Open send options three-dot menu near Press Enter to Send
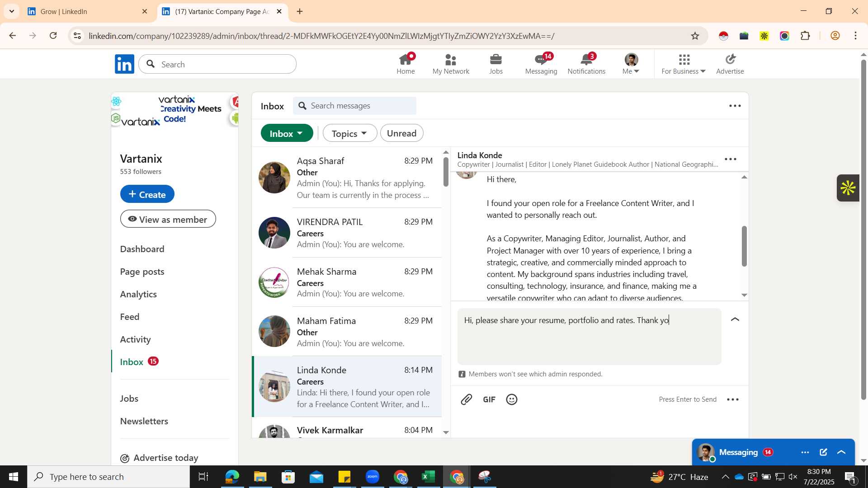 [733, 399]
